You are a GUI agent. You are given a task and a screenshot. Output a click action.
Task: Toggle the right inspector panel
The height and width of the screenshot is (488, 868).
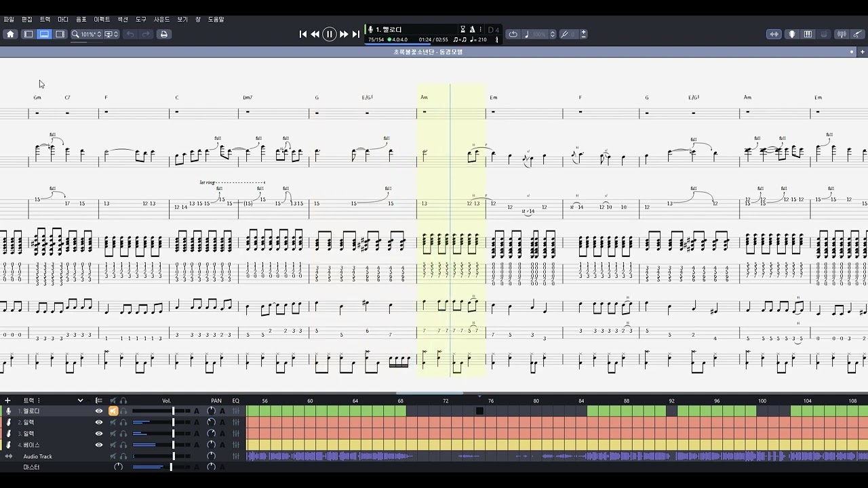click(60, 34)
